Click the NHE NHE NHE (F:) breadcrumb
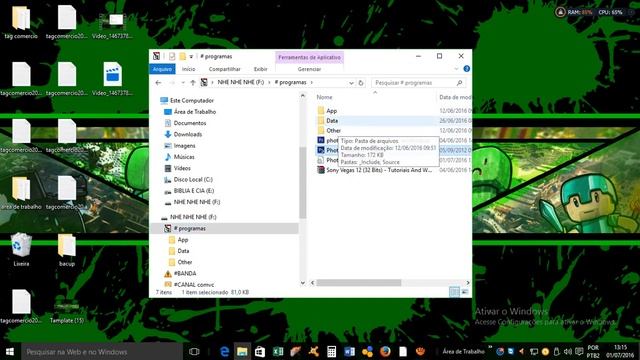Viewport: 640px width, 360px height. point(241,82)
